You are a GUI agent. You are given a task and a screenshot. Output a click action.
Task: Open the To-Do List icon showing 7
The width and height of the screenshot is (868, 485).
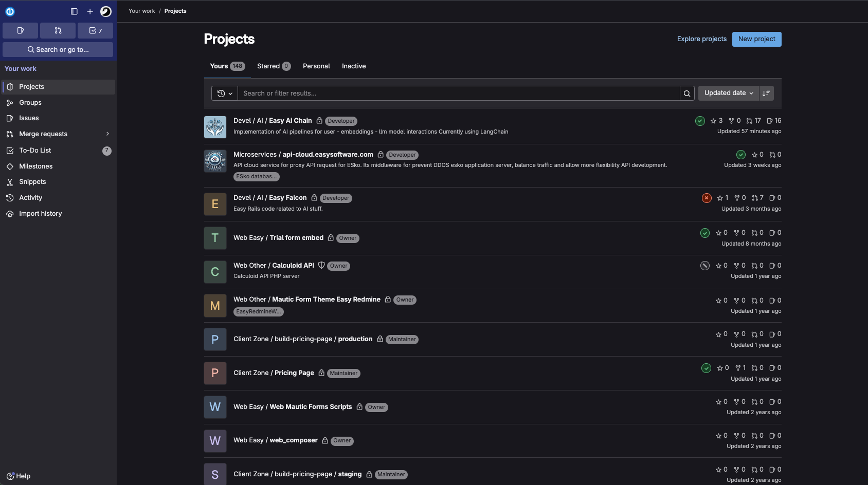(95, 30)
